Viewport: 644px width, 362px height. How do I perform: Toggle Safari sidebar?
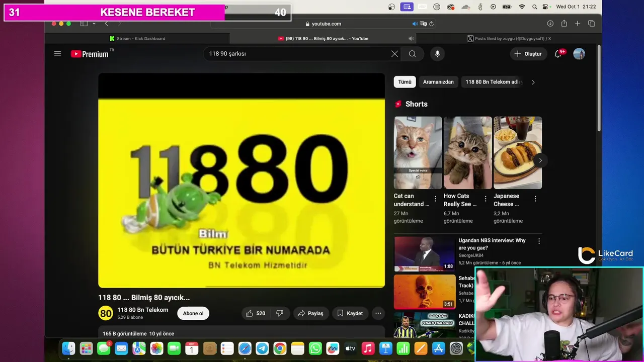click(x=84, y=24)
